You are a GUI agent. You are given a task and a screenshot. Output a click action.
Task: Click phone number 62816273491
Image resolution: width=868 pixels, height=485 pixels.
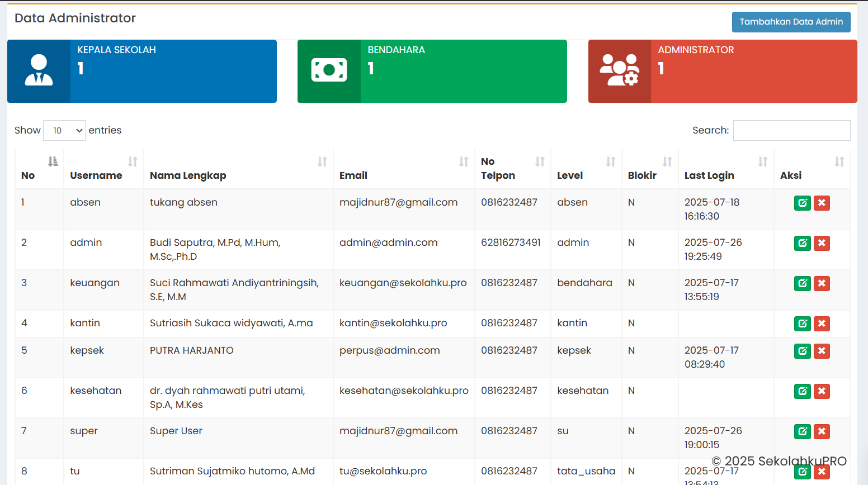click(x=511, y=242)
